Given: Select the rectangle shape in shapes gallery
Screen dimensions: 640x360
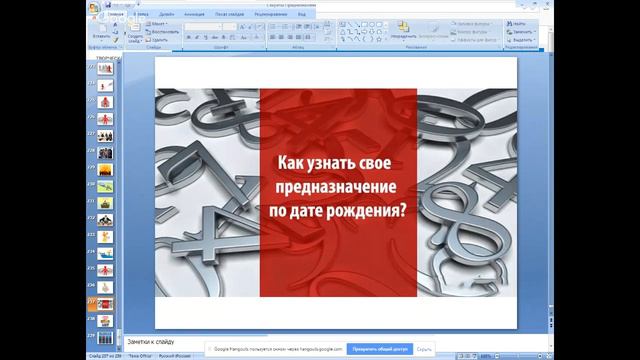Looking at the screenshot, I should pyautogui.click(x=364, y=25).
